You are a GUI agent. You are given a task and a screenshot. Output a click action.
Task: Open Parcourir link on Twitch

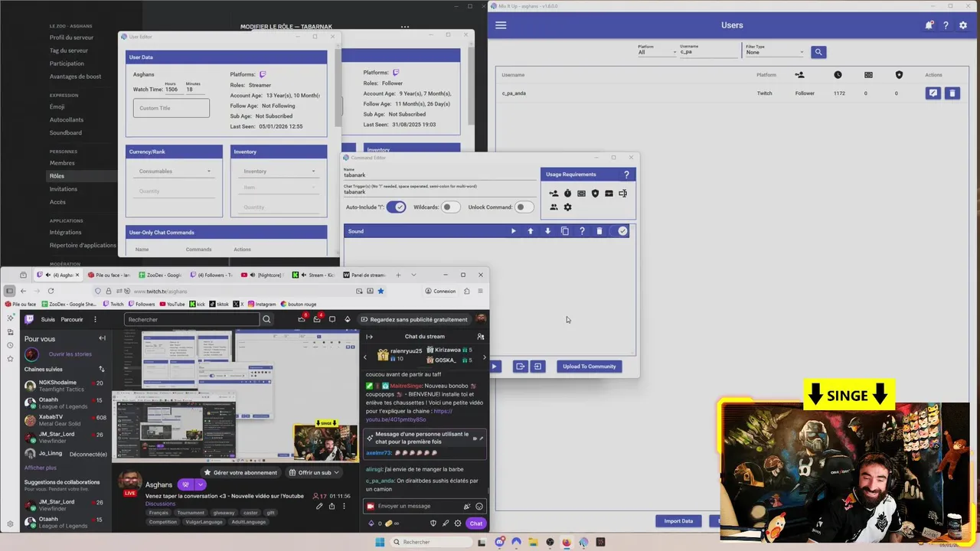click(x=72, y=319)
